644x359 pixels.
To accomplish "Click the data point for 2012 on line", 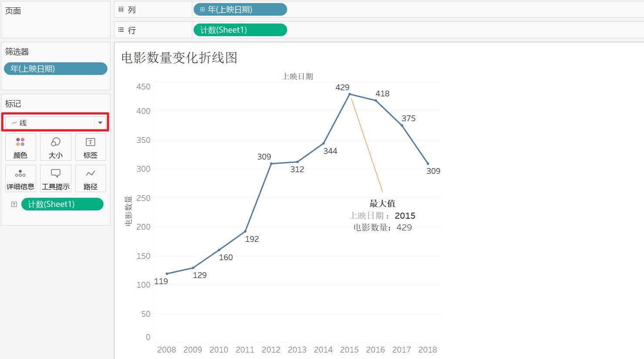I will point(271,164).
